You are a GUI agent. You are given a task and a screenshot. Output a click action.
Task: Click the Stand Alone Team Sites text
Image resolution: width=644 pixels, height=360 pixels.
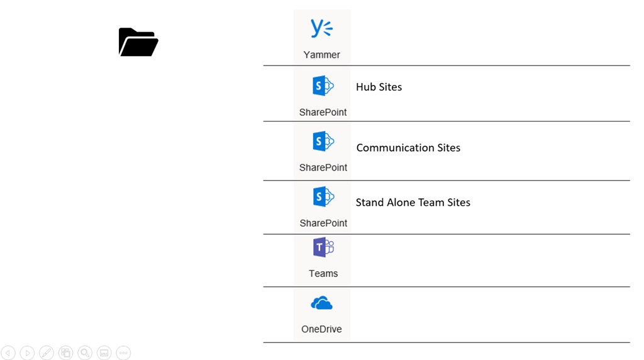(413, 203)
